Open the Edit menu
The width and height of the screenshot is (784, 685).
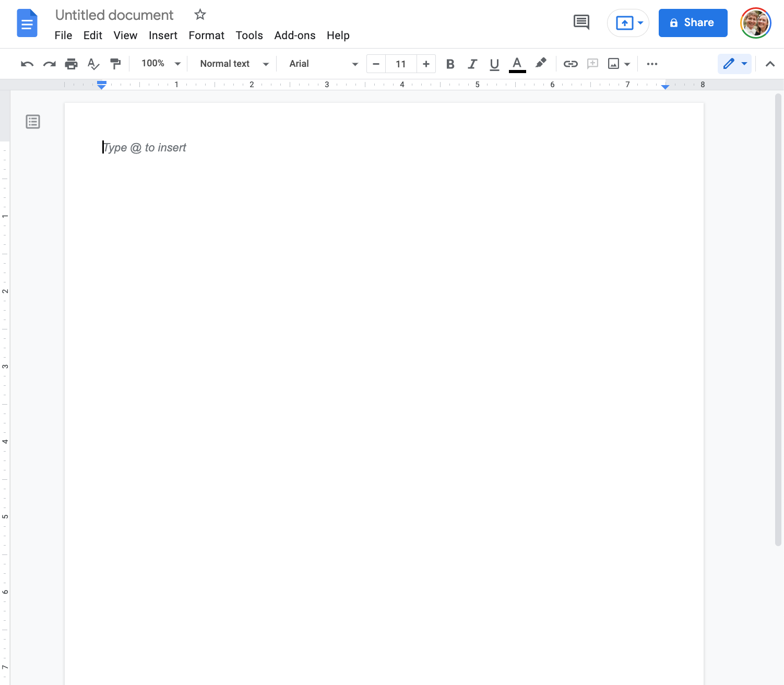[93, 36]
